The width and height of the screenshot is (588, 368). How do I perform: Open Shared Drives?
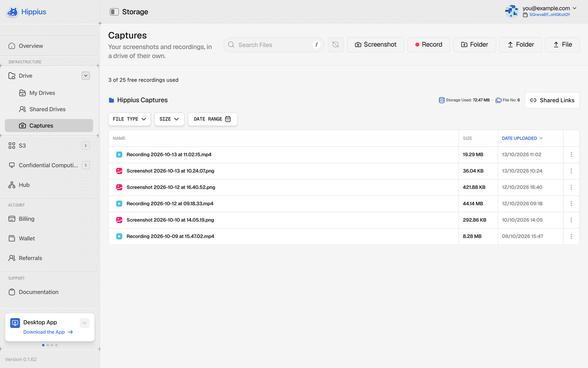click(42, 109)
